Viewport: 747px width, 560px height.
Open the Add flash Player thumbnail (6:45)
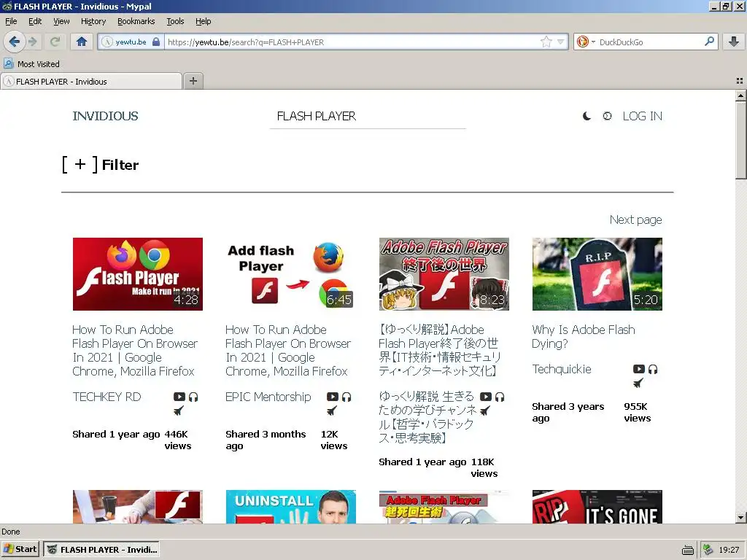(x=290, y=274)
